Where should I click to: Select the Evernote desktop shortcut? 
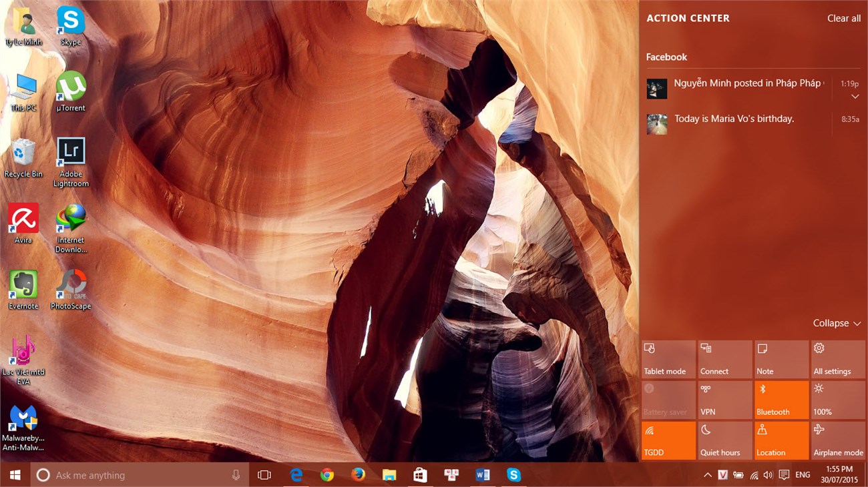tap(23, 291)
